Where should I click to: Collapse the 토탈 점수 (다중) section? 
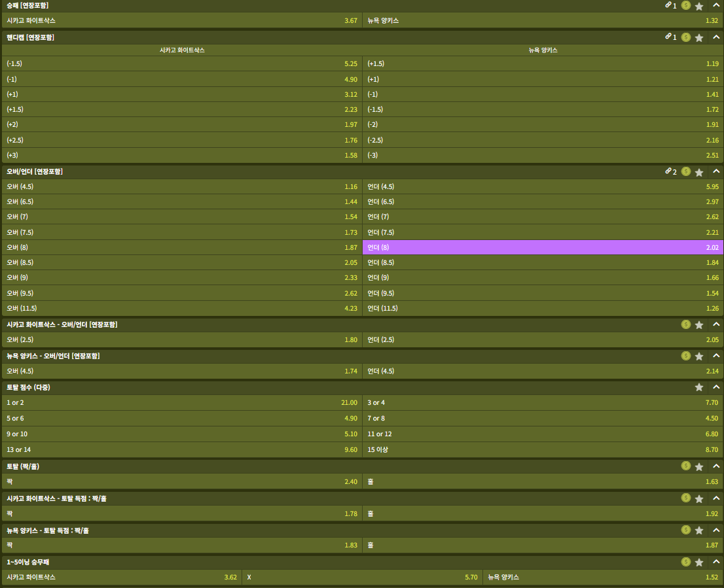click(x=716, y=387)
